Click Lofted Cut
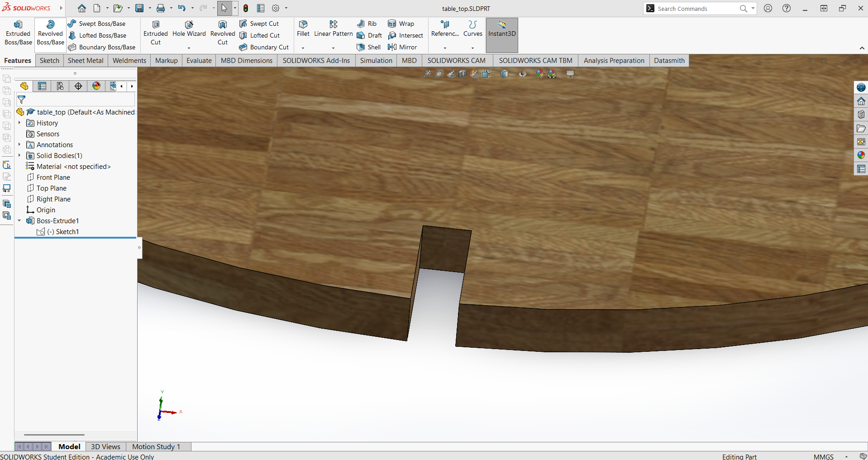 click(x=260, y=35)
